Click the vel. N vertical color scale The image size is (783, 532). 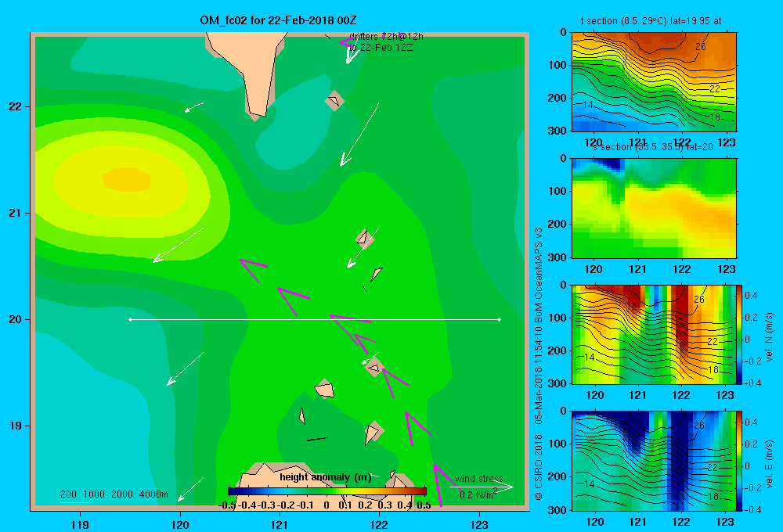pos(739,334)
